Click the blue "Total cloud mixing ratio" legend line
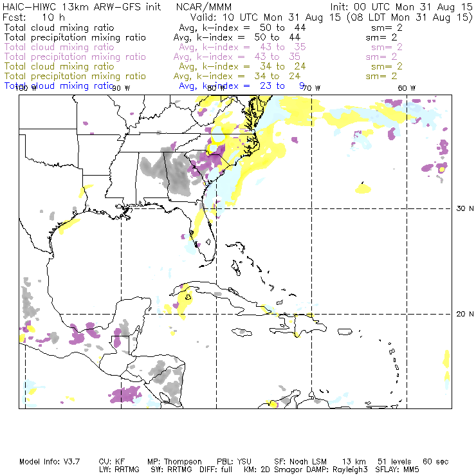The image size is (476, 476). pyautogui.click(x=59, y=86)
